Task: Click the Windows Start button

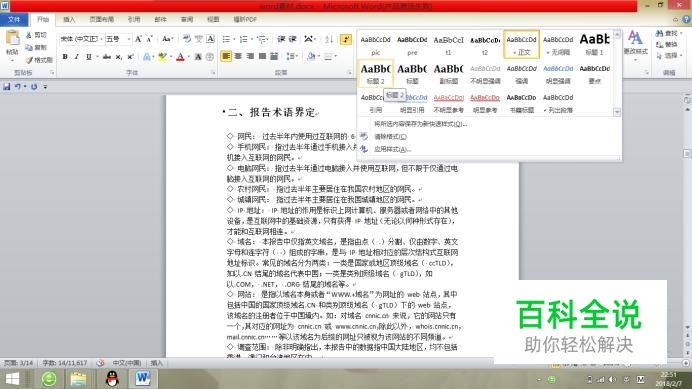Action: coord(12,379)
